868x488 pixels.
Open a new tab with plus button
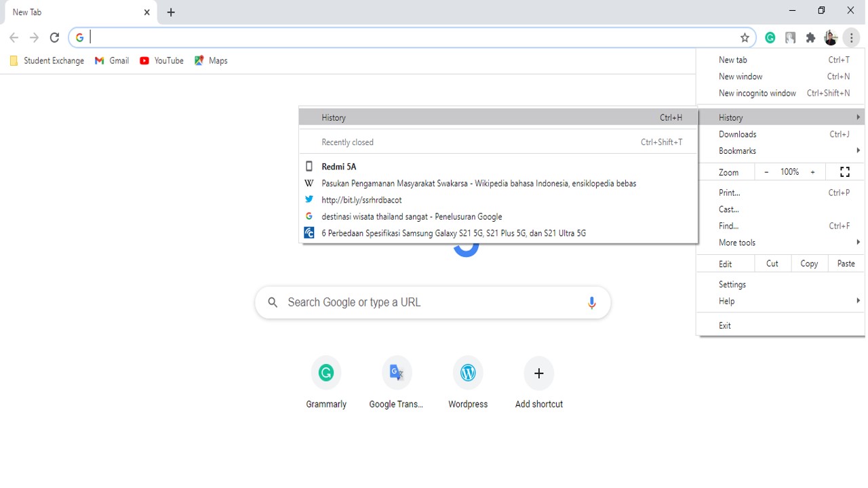pos(171,12)
